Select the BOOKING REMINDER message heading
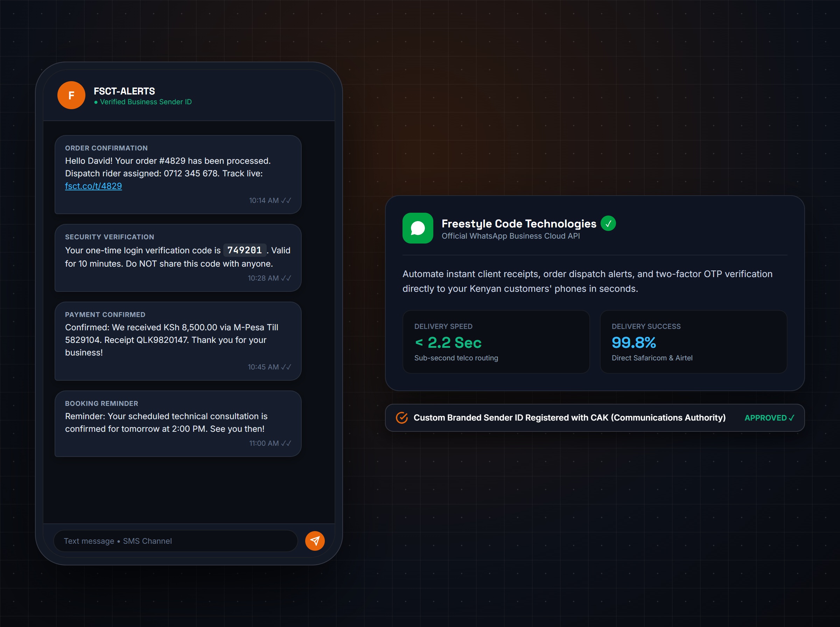 101,403
